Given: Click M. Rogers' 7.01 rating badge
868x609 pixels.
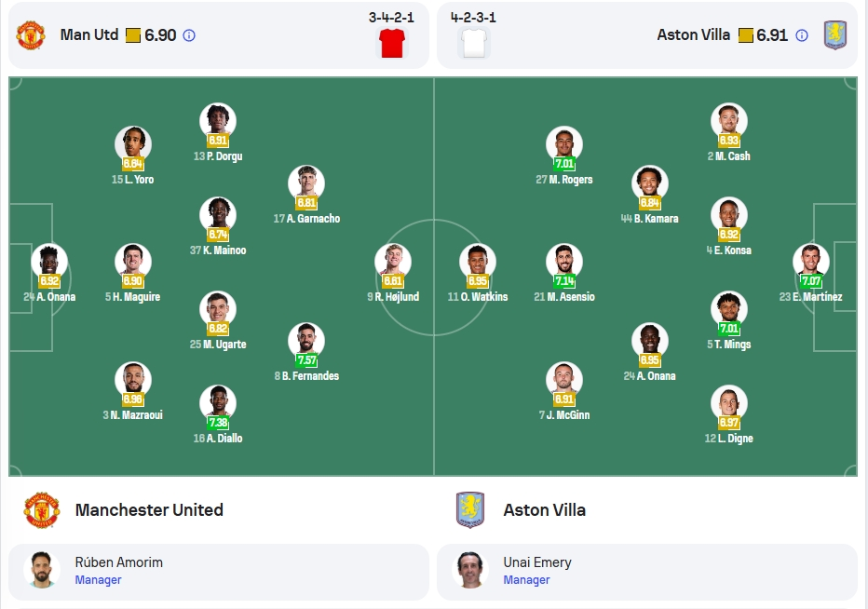Looking at the screenshot, I should click(564, 164).
